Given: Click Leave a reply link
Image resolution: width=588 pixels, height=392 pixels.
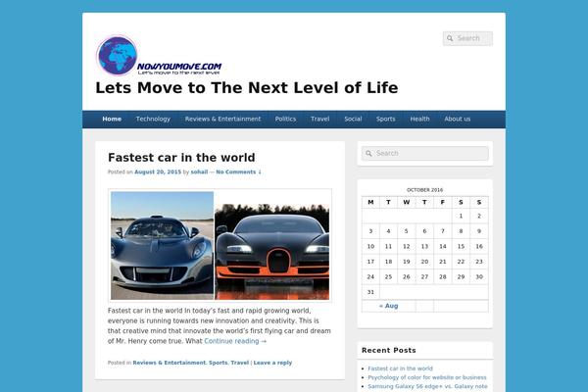Looking at the screenshot, I should pos(272,363).
